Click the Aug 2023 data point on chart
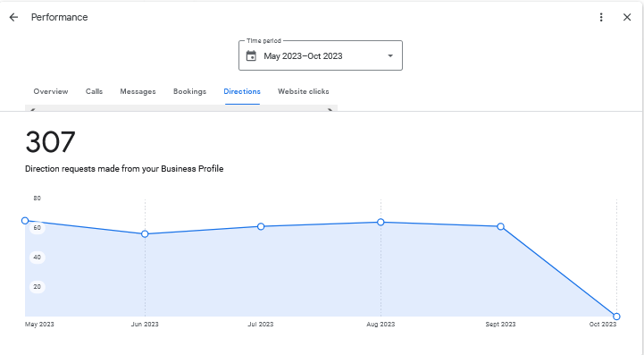Screen dimensions: 644x355 [x=381, y=222]
